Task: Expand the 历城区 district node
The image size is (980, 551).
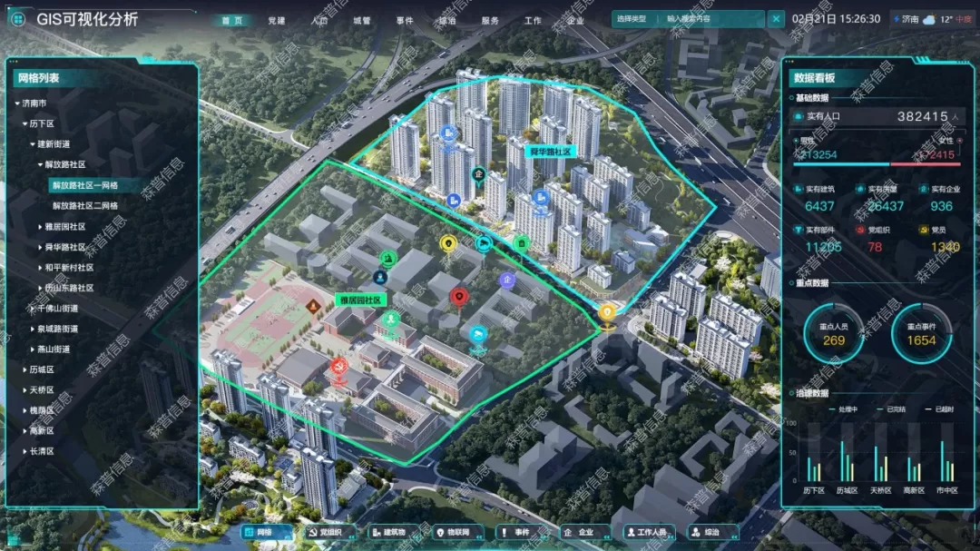Action: click(x=24, y=369)
